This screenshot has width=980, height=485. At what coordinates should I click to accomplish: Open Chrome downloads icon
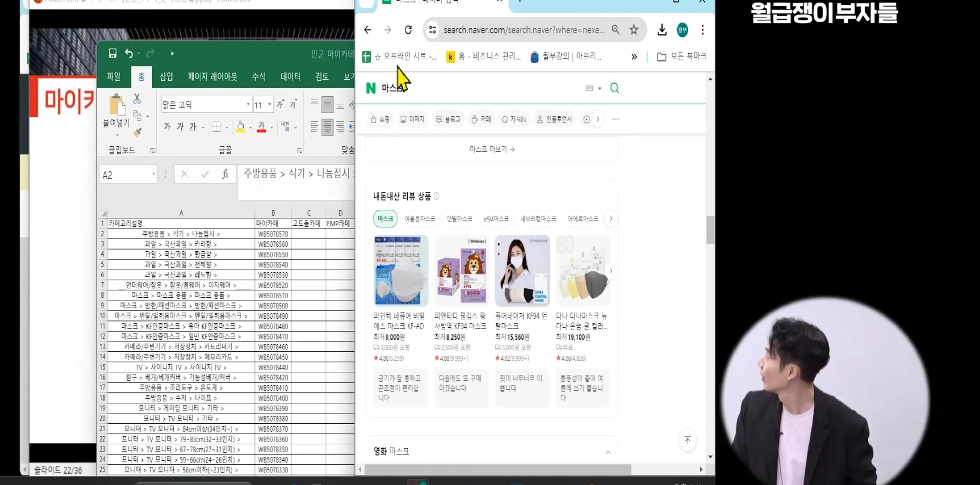[x=662, y=30]
